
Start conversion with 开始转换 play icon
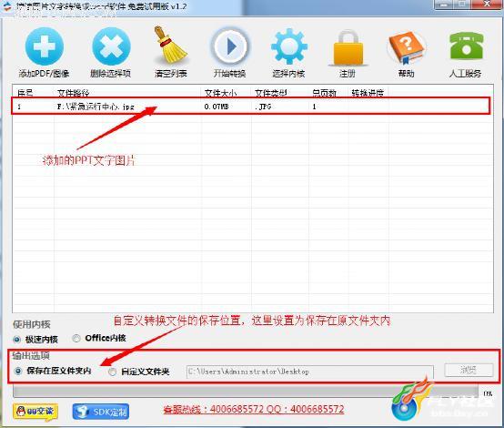229,46
